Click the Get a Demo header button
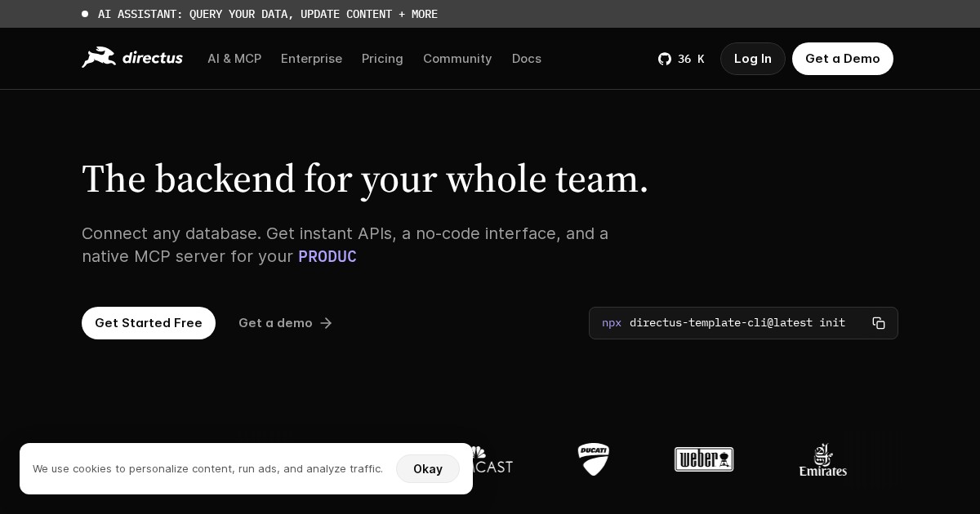The width and height of the screenshot is (980, 514). coord(843,59)
